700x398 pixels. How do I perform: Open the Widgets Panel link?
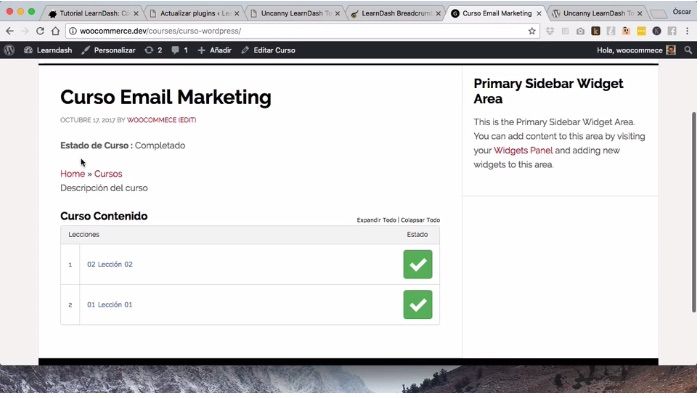coord(523,150)
